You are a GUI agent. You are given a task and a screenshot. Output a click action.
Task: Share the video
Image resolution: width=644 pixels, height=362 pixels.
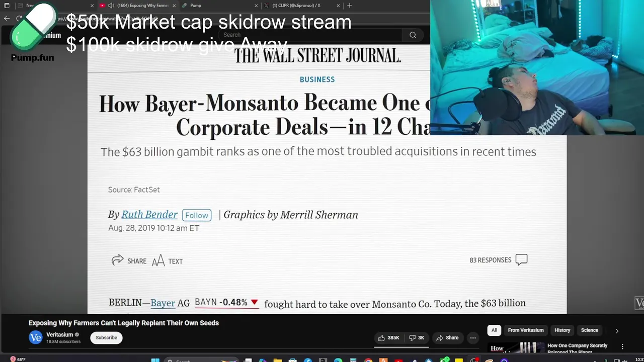tap(447, 338)
